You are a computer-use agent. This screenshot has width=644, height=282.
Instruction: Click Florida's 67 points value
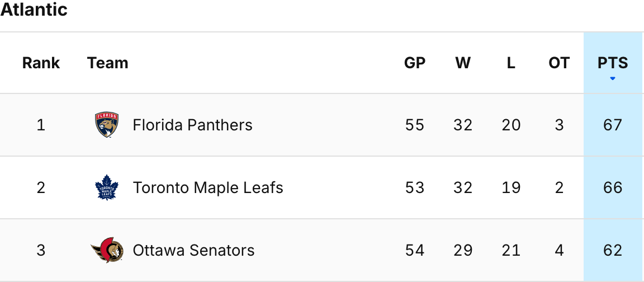[613, 125]
